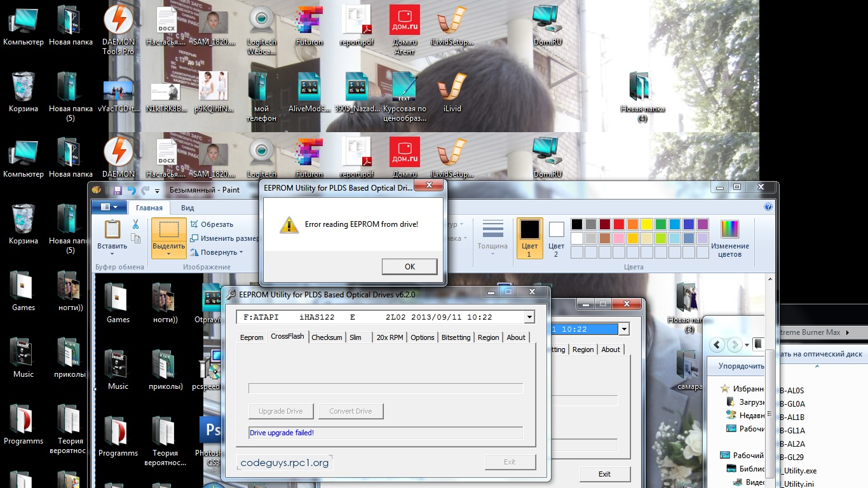Open the Checksum tab
This screenshot has width=868, height=488.
tap(327, 337)
